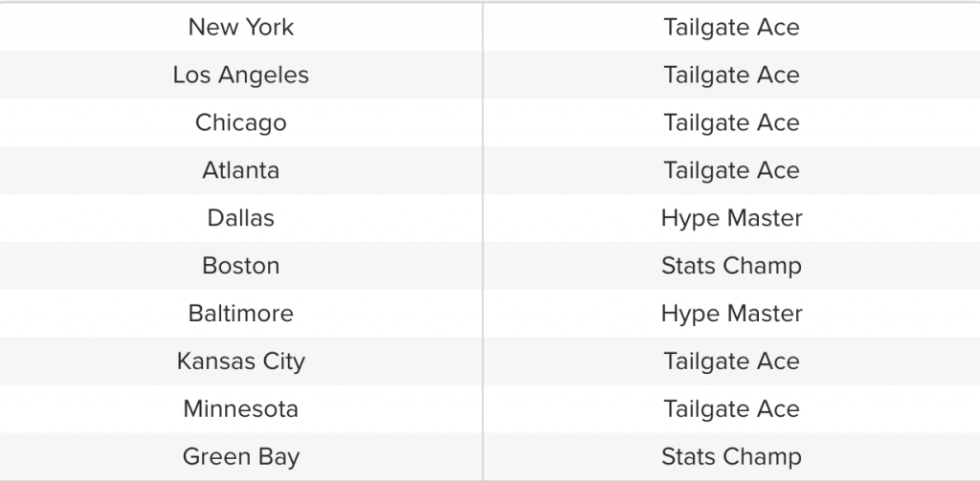Select the Boston table cell
The height and width of the screenshot is (482, 980).
point(241,266)
